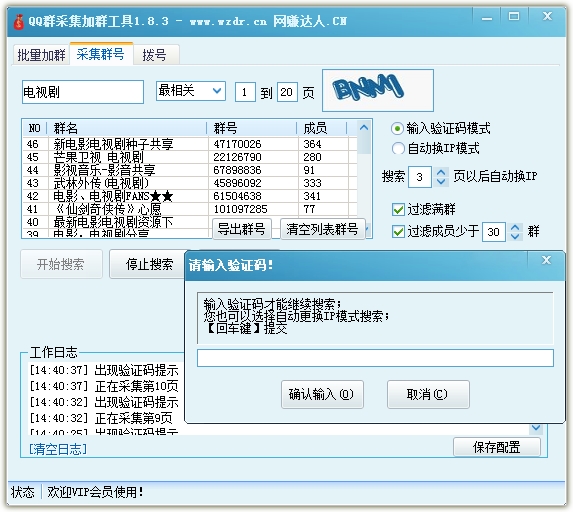
Task: Toggle the 过滤成员少于 checkbox
Action: pos(398,231)
